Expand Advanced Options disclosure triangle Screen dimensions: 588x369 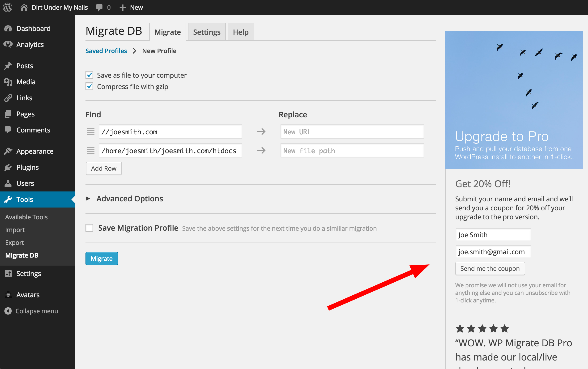[x=88, y=199]
